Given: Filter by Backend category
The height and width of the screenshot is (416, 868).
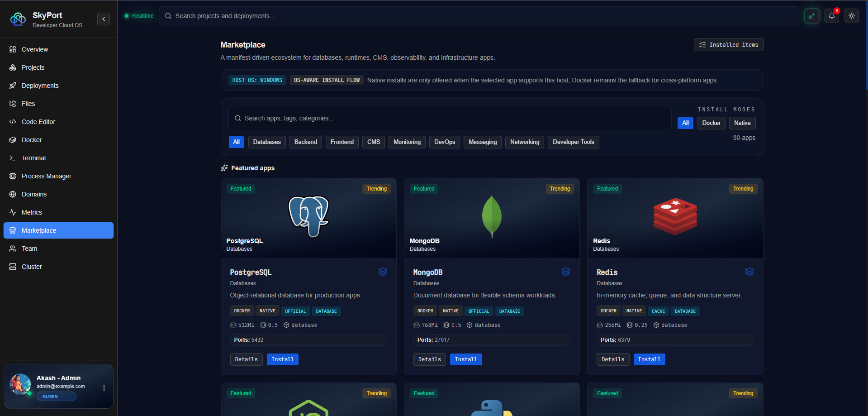Looking at the screenshot, I should [x=306, y=142].
